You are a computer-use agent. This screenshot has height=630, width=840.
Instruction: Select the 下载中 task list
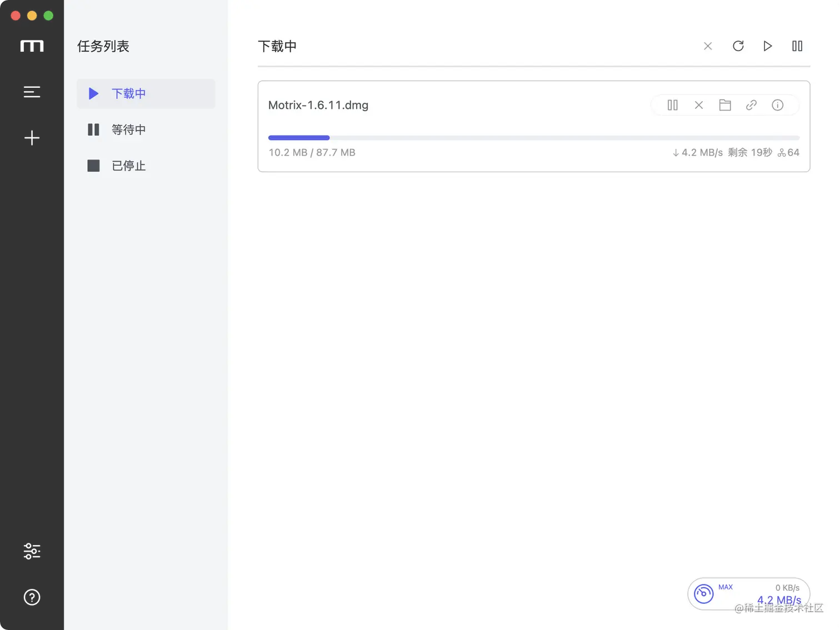[146, 93]
